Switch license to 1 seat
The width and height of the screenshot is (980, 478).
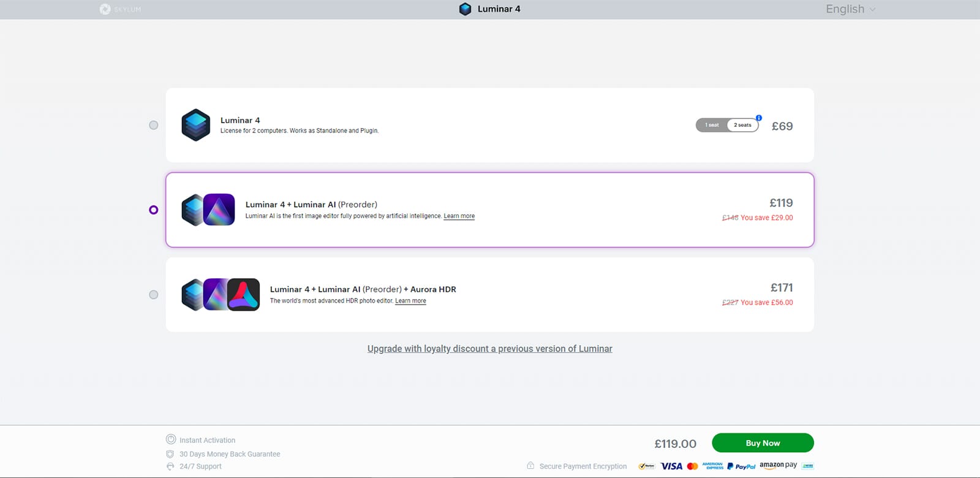(x=712, y=125)
